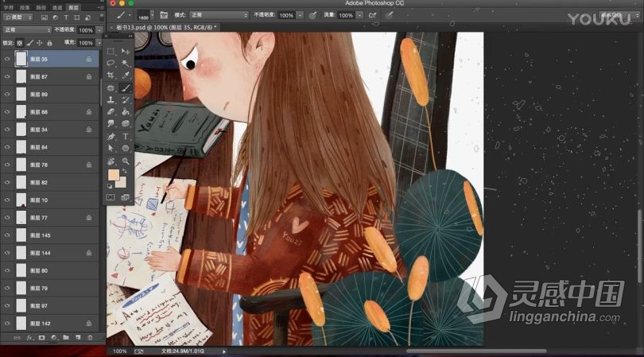The height and width of the screenshot is (357, 644).
Task: Click pressure-for-size icon in options bar
Action: 389,15
